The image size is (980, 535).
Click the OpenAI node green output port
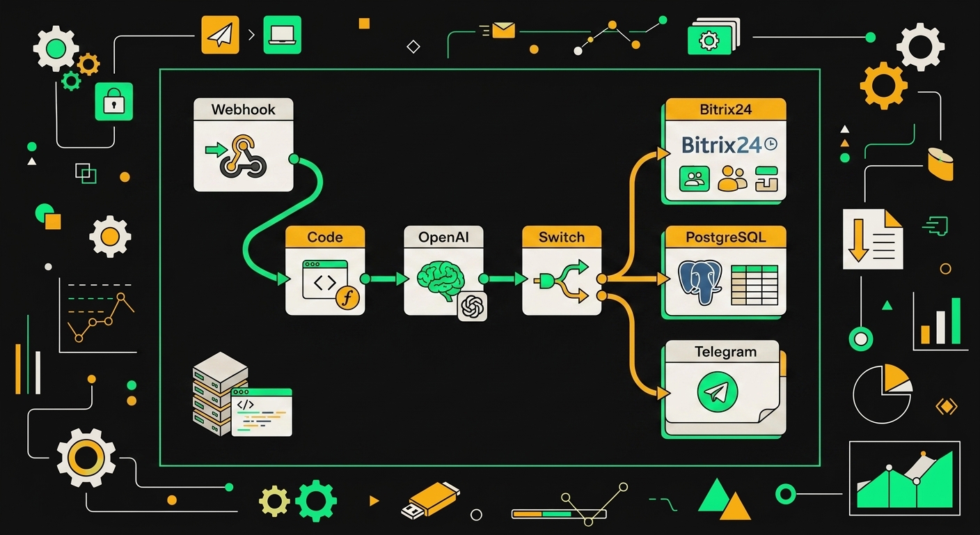[x=485, y=279]
